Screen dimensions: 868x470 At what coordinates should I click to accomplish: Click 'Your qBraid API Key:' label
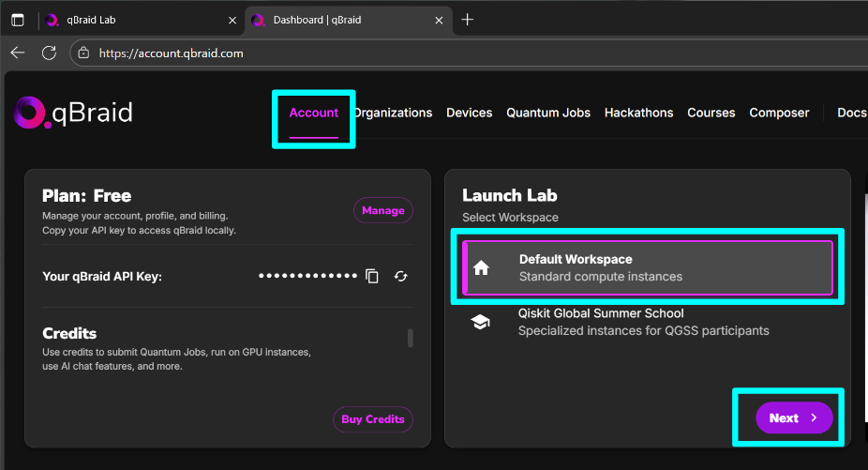102,276
